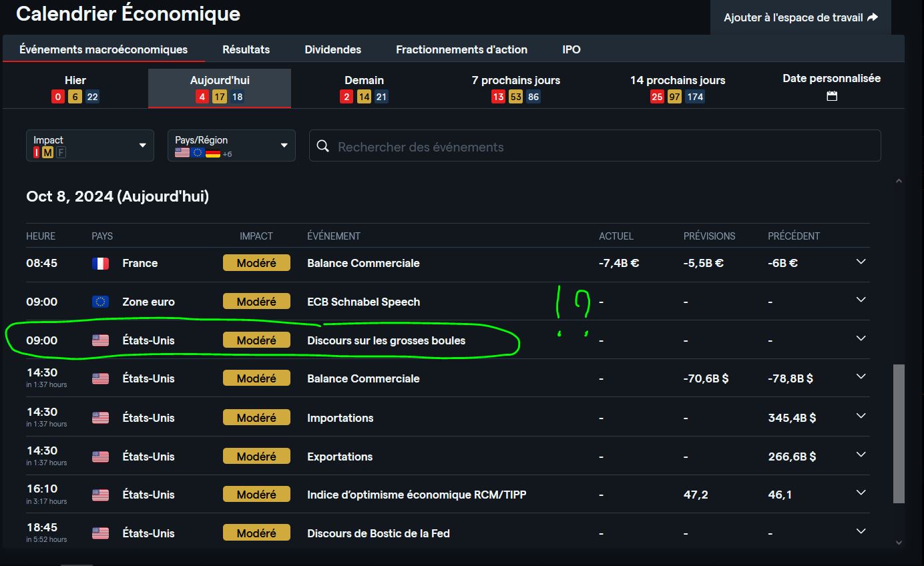
Task: Click the -6B € previous value
Action: (x=783, y=263)
